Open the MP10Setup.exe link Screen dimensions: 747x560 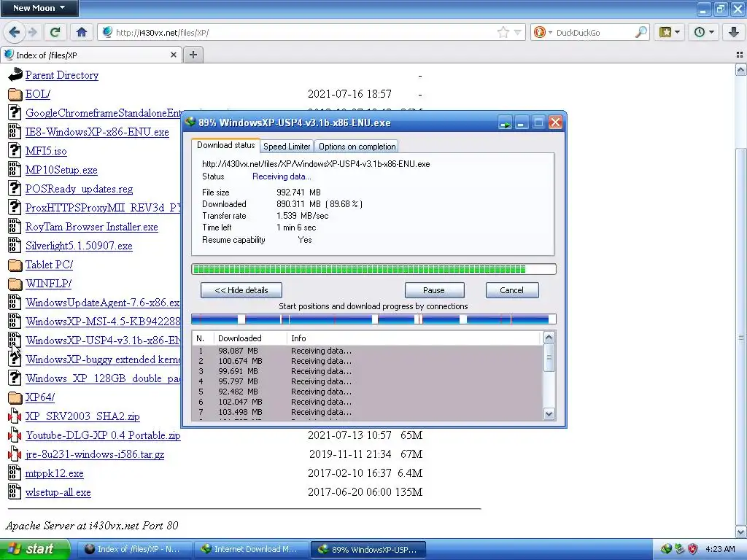pos(61,170)
